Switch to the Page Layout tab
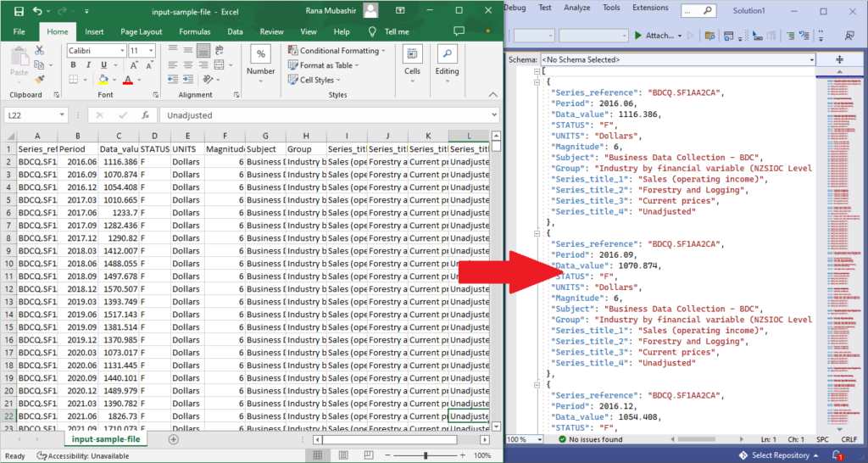The image size is (868, 463). [142, 31]
